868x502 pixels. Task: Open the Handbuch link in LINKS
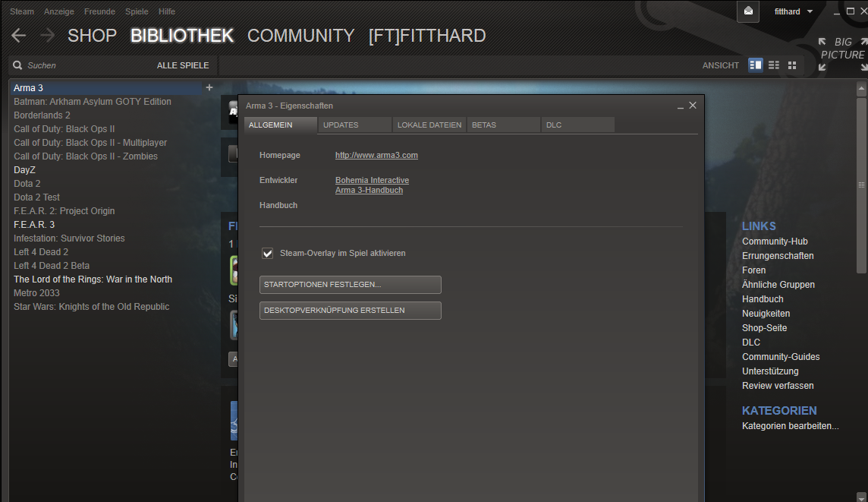[x=763, y=299]
